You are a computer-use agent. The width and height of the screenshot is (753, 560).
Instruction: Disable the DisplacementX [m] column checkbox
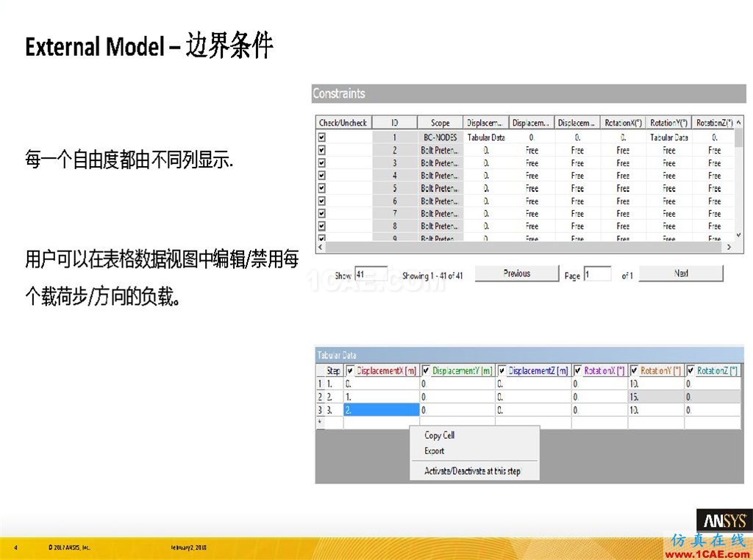coord(350,371)
